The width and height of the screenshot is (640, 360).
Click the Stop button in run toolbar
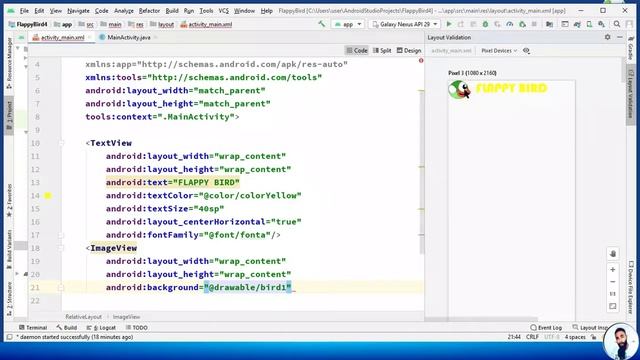pyautogui.click(x=534, y=24)
